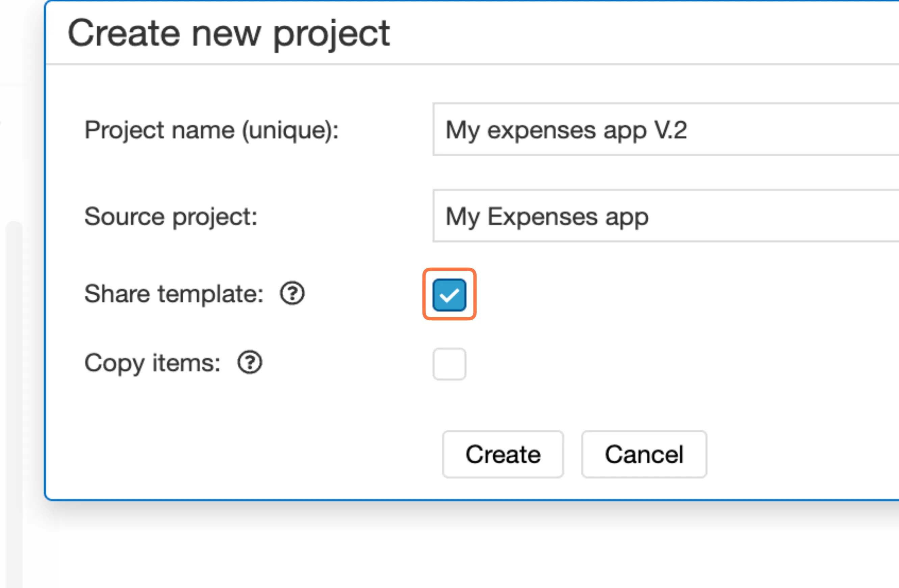Click the word "app" in Source project field
Viewport: 899px width, 588px height.
(627, 217)
